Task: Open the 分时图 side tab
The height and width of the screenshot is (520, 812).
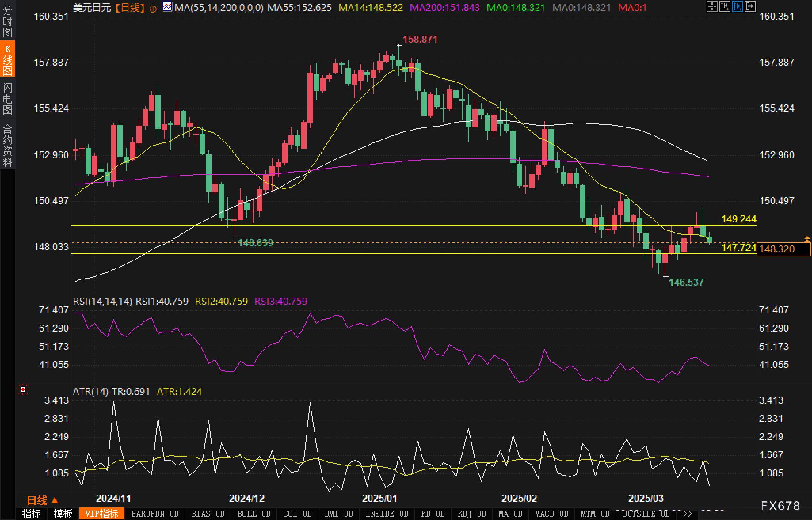Action: tap(8, 21)
